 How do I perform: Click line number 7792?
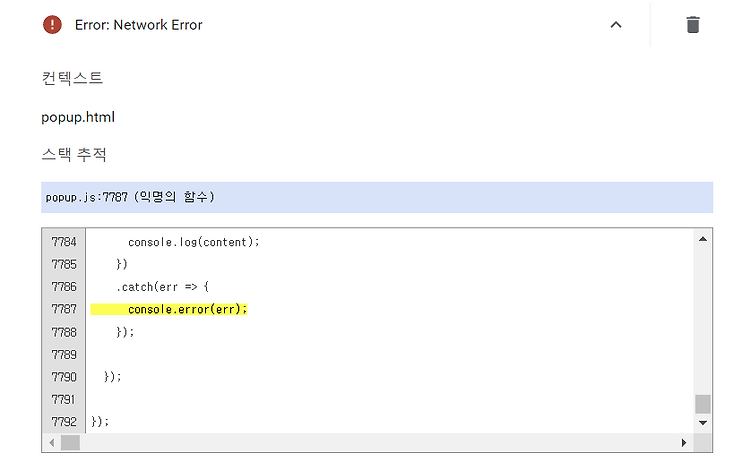[64, 422]
